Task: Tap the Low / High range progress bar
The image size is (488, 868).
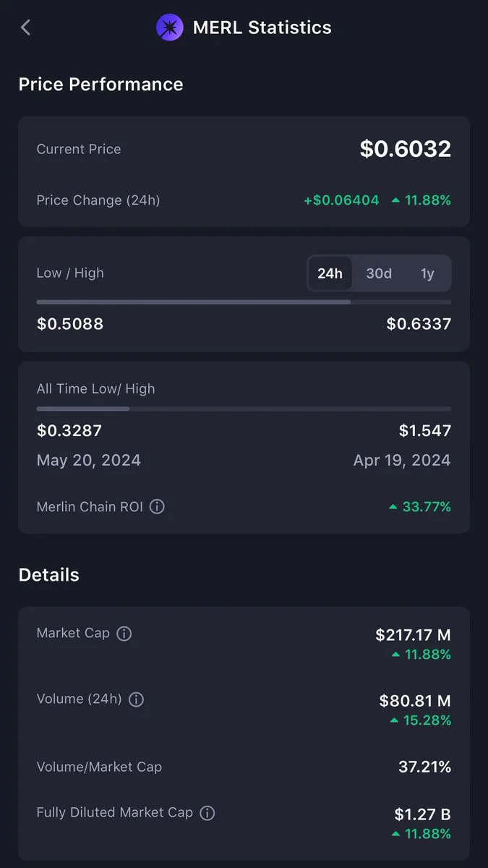Action: [244, 302]
